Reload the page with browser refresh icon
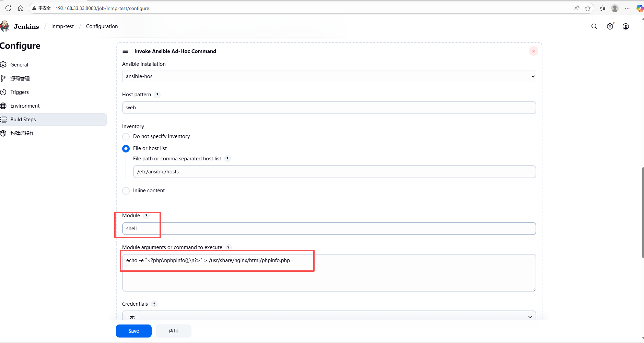Screen dimensions: 644x343 pos(8,8)
